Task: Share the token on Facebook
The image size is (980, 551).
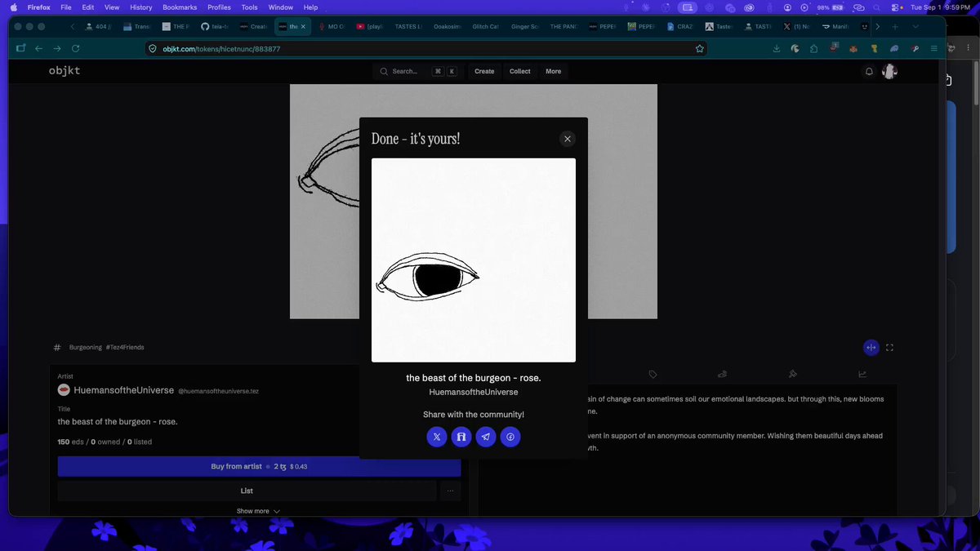Action: click(510, 438)
